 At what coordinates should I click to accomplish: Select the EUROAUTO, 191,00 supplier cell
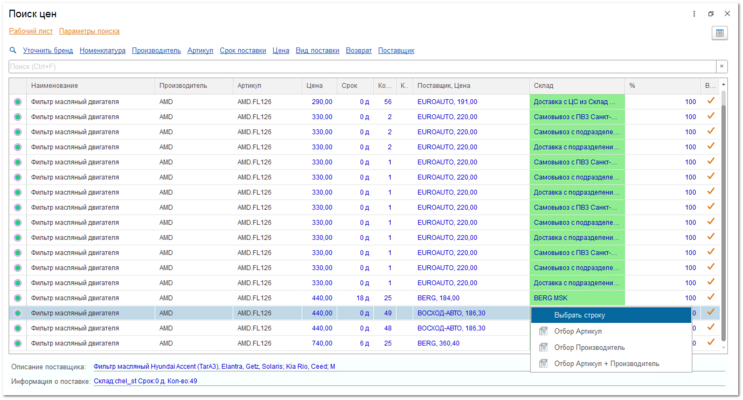(471, 102)
